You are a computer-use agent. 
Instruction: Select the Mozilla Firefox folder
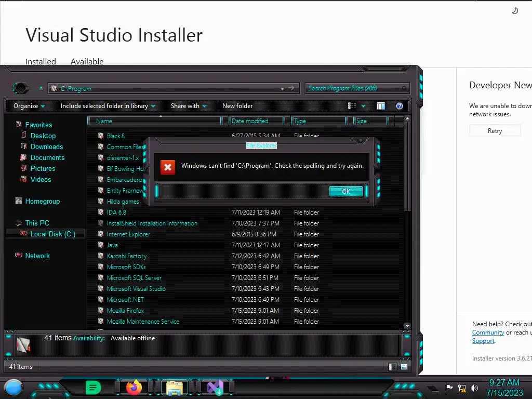pyautogui.click(x=125, y=311)
